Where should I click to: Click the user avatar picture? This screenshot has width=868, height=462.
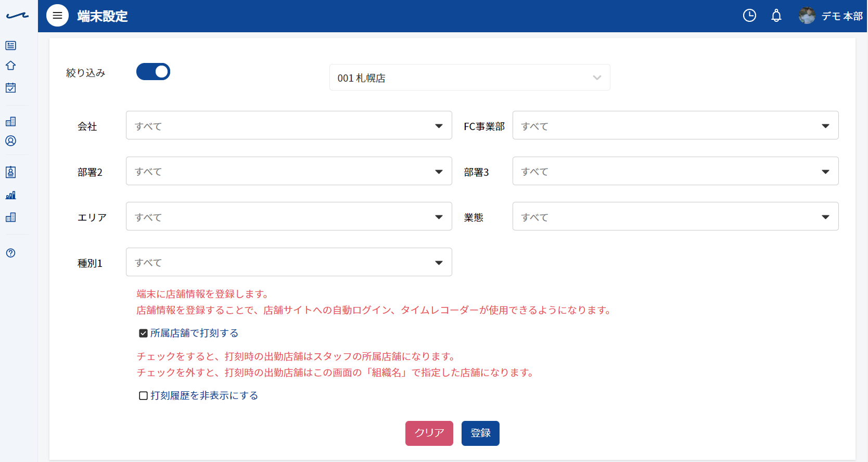807,16
